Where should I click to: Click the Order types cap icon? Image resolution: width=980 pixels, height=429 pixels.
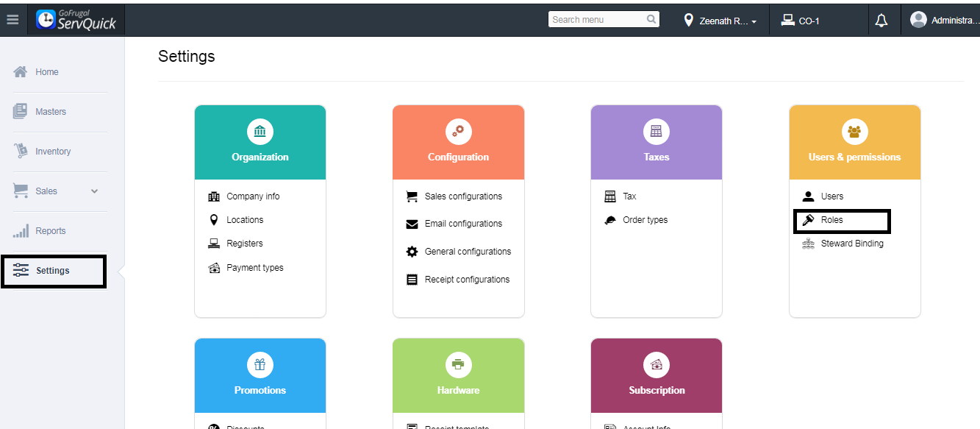(610, 220)
